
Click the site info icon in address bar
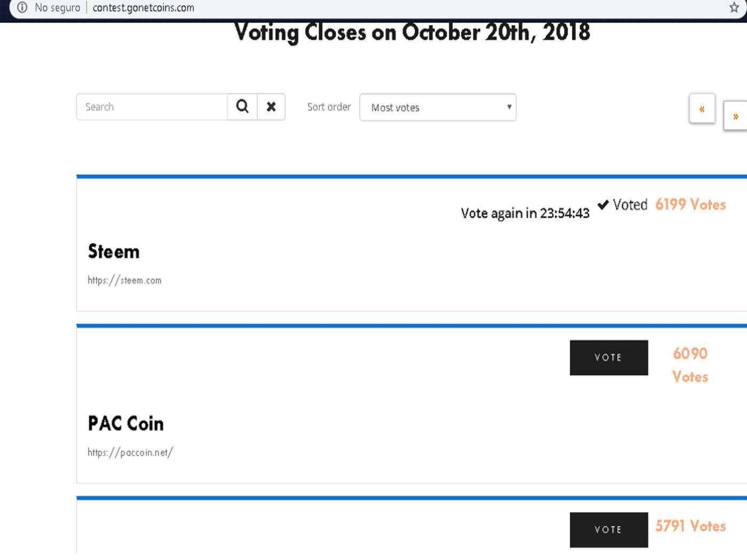(x=22, y=7)
